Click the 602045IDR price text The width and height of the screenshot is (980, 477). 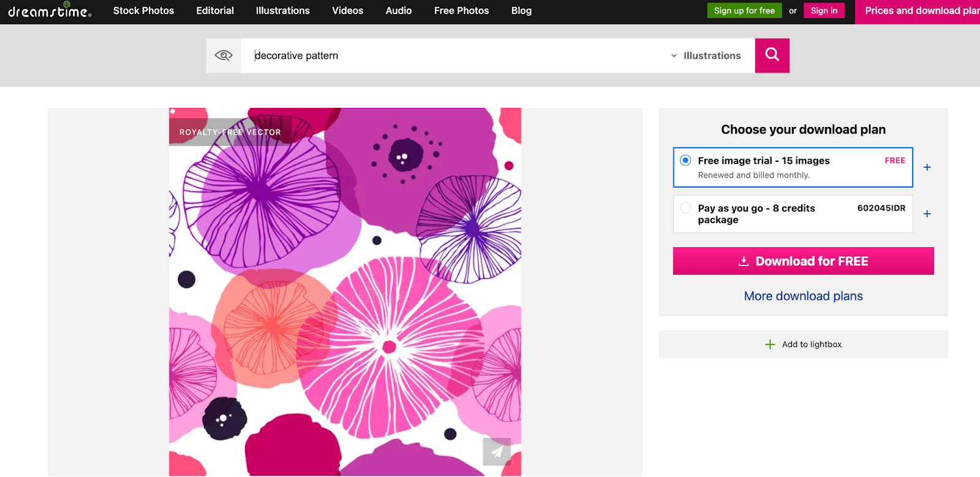(x=881, y=208)
